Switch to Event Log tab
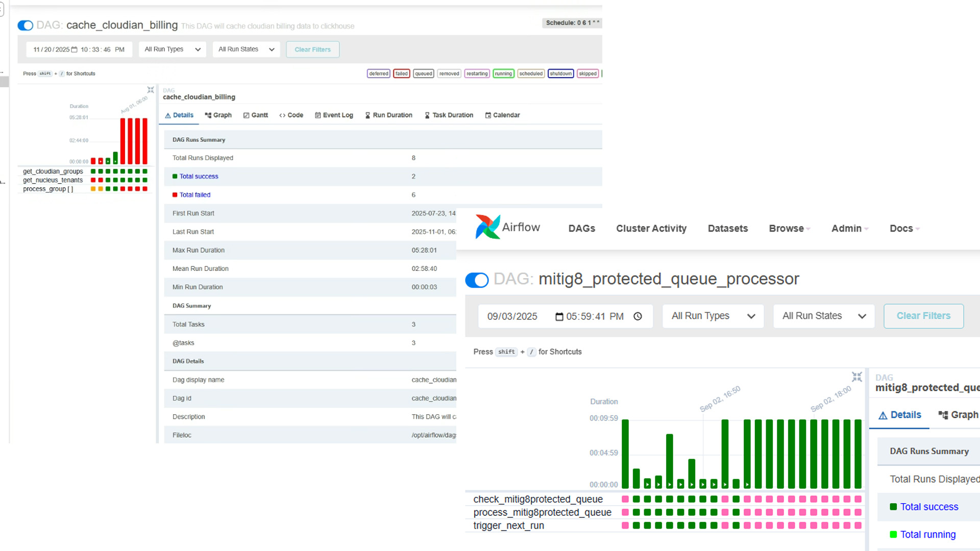980x551 pixels. pyautogui.click(x=334, y=115)
